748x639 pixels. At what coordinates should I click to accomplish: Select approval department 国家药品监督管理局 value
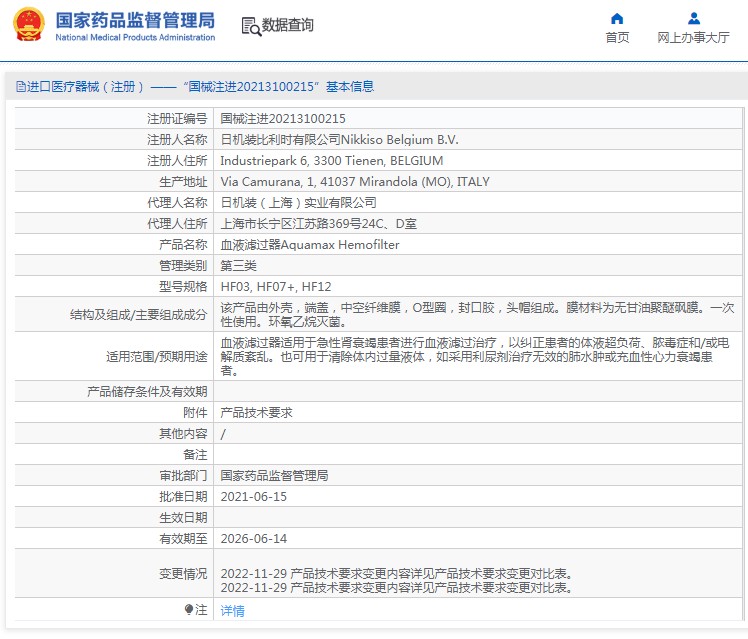[x=274, y=475]
